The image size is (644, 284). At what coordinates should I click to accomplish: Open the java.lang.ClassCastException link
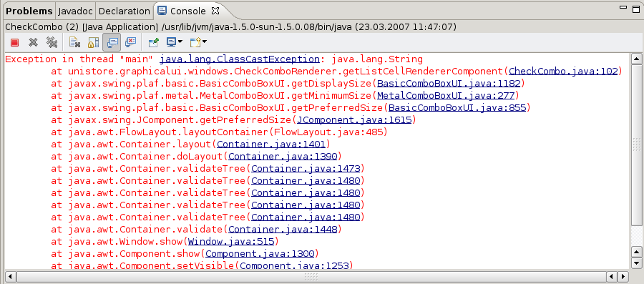[240, 59]
